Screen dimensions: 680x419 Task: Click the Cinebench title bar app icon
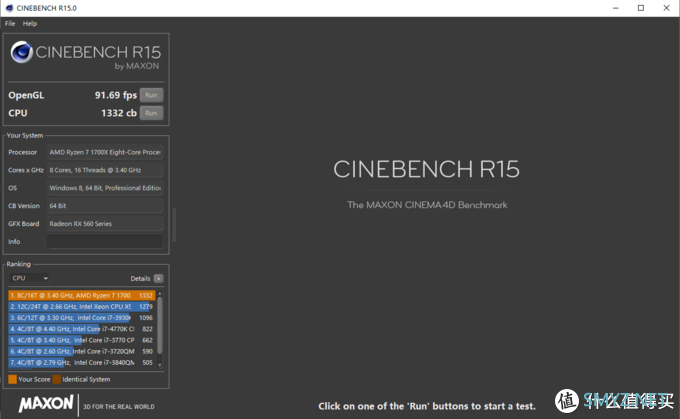(x=9, y=8)
